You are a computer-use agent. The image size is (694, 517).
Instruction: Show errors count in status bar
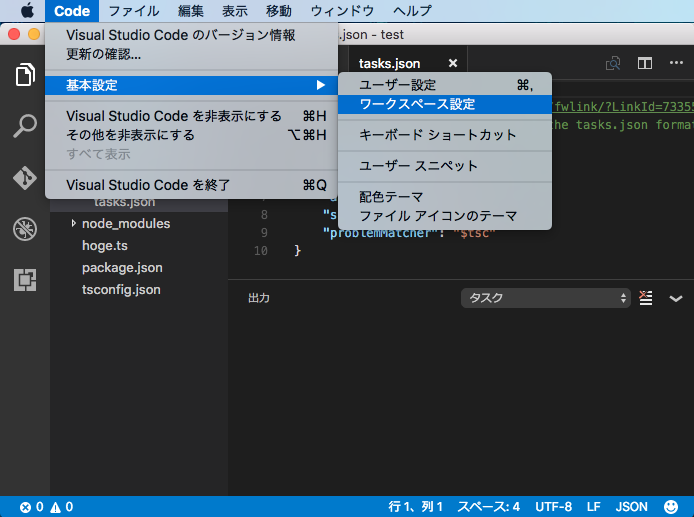tap(32, 507)
